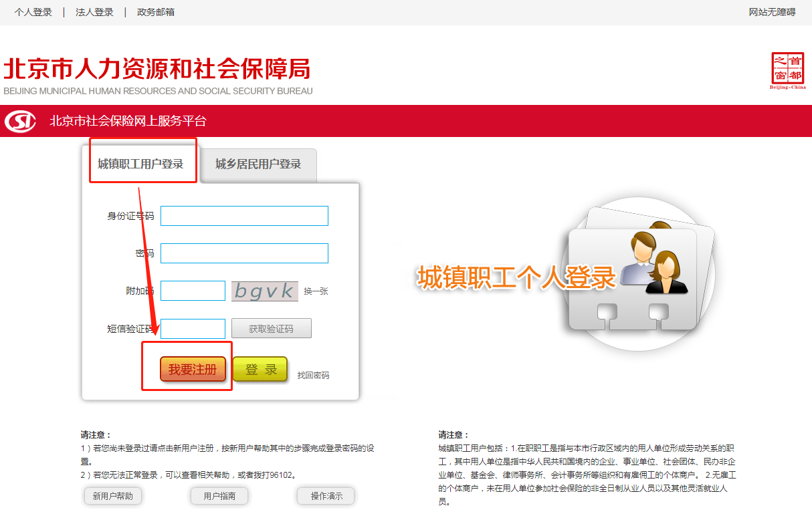The width and height of the screenshot is (812, 526).
Task: Click the 操作演示 button
Action: [326, 496]
